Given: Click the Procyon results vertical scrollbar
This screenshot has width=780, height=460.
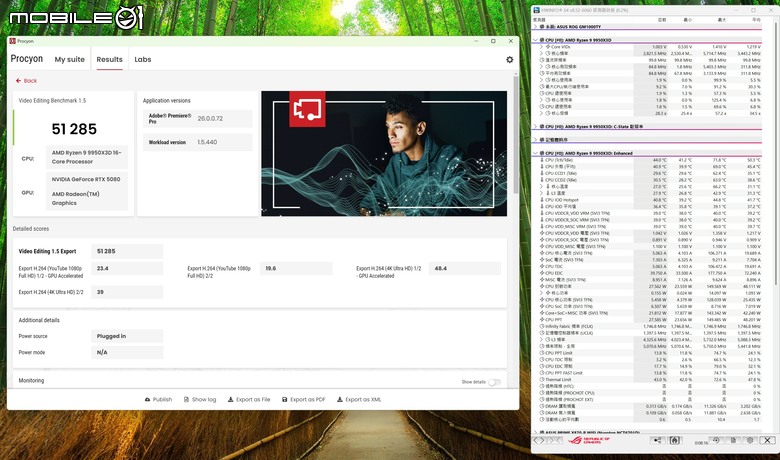Looking at the screenshot, I should 516,134.
